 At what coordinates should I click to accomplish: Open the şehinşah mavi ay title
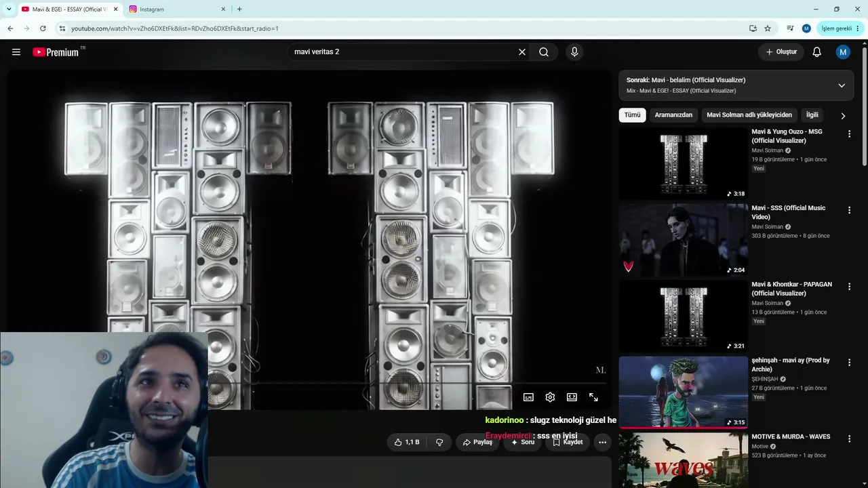[x=790, y=365]
